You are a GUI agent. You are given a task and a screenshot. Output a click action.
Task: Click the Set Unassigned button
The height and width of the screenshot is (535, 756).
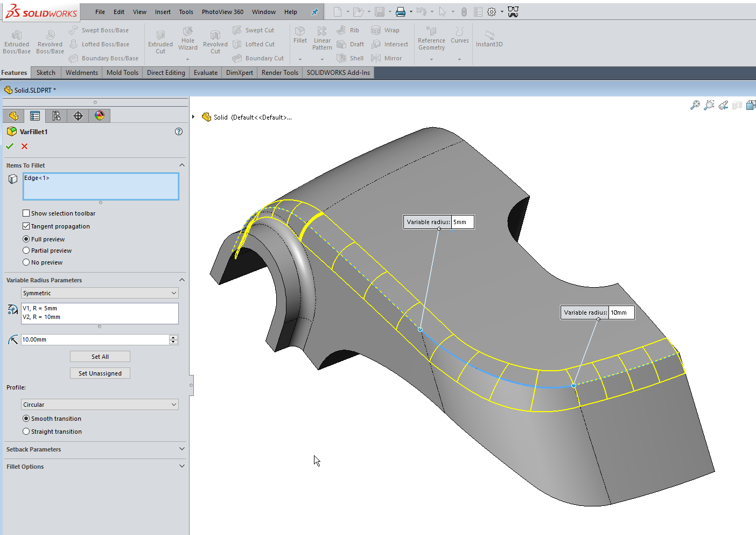point(100,373)
